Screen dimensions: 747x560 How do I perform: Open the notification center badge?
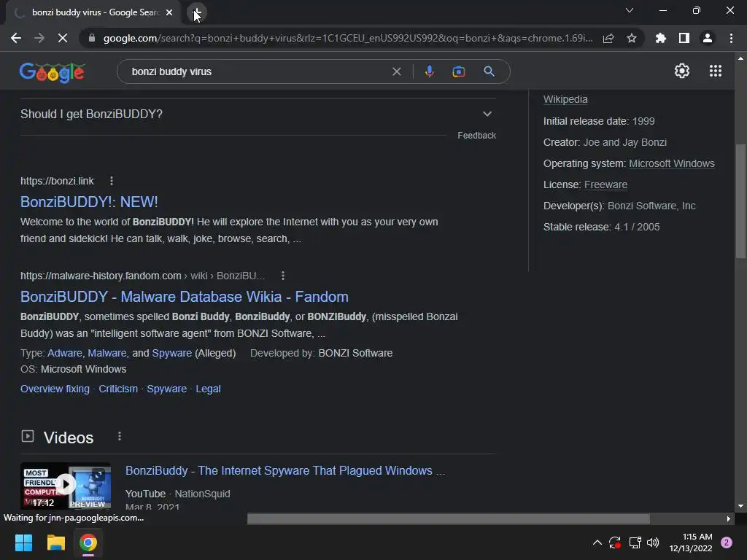(727, 542)
